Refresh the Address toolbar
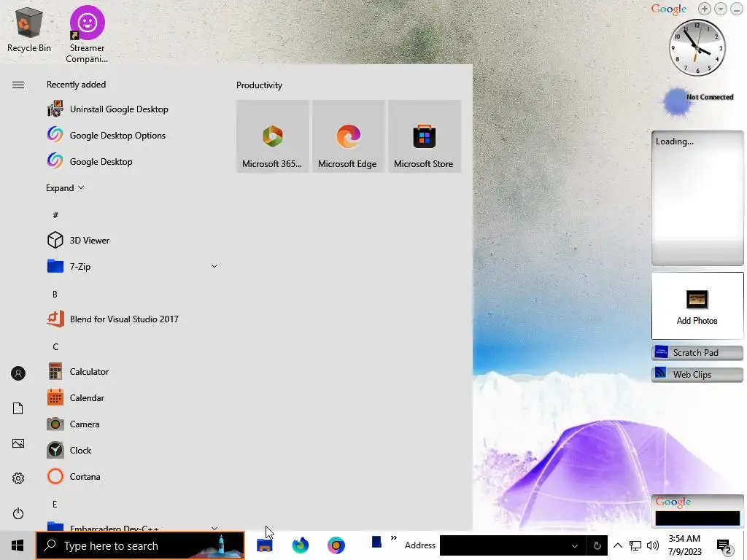The image size is (747, 560). (597, 545)
